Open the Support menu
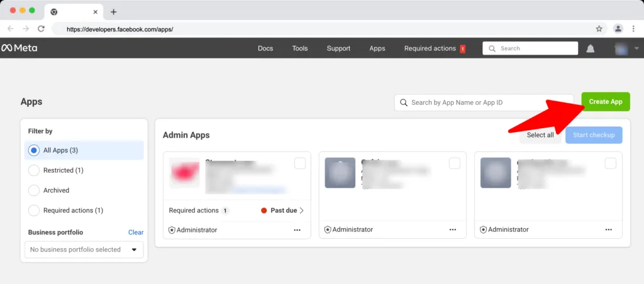This screenshot has height=284, width=644. point(338,48)
